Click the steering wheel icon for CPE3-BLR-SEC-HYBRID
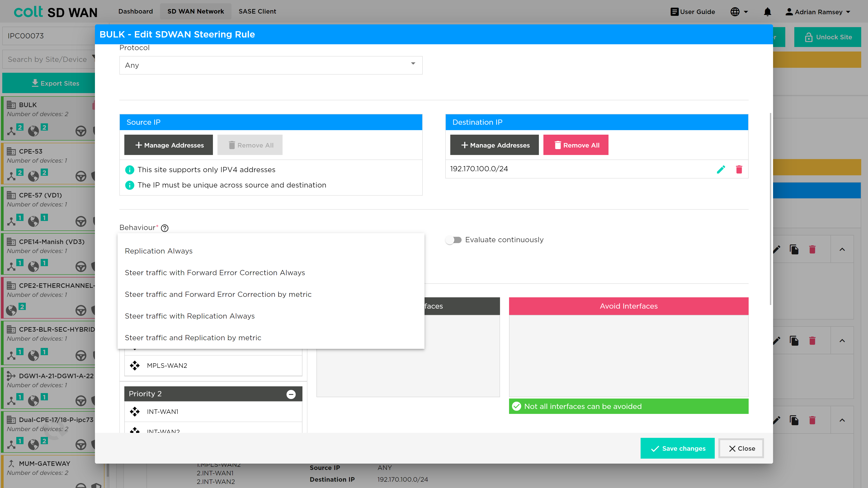The image size is (868, 488). (x=81, y=355)
